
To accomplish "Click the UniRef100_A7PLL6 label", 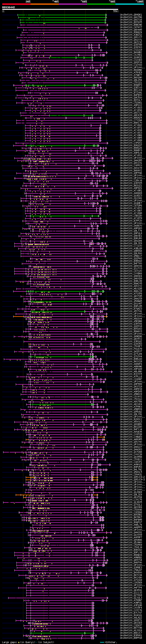I will (x=131, y=376).
